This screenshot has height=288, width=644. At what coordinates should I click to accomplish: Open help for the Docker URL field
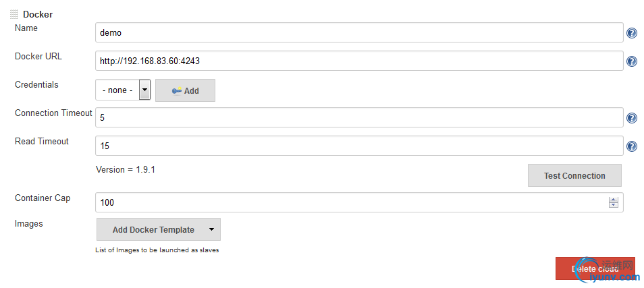click(x=632, y=61)
